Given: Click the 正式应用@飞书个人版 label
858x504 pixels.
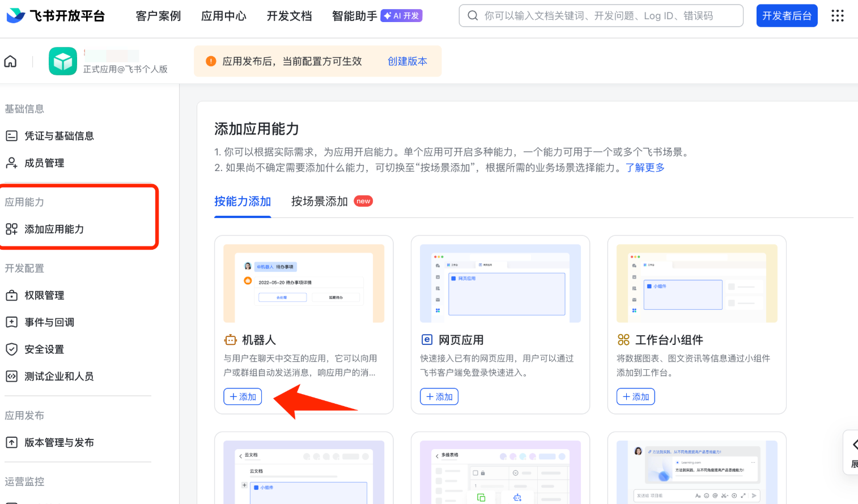Looking at the screenshot, I should (125, 69).
